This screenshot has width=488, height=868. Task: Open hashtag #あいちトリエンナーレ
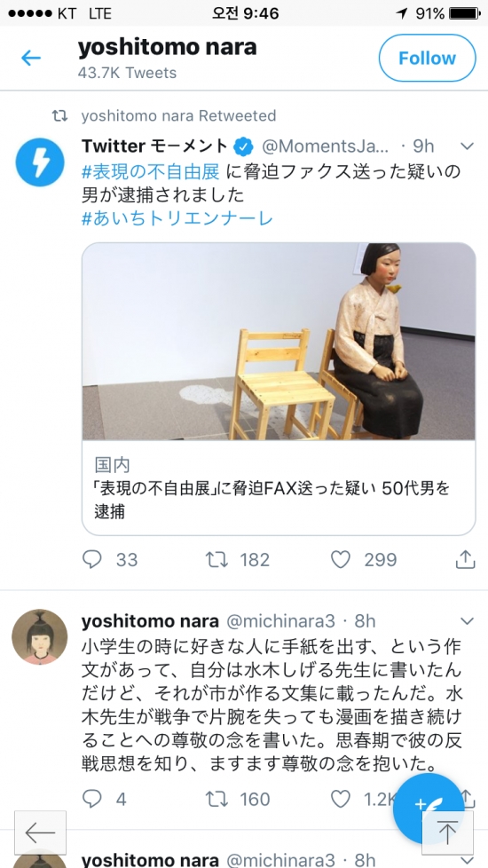click(x=177, y=218)
